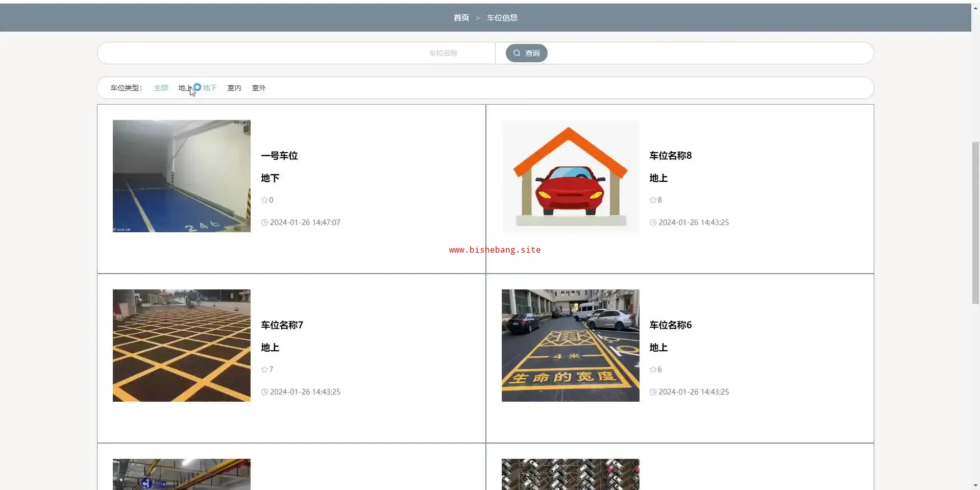
Task: Go to 首页 in the breadcrumb
Action: coord(461,18)
